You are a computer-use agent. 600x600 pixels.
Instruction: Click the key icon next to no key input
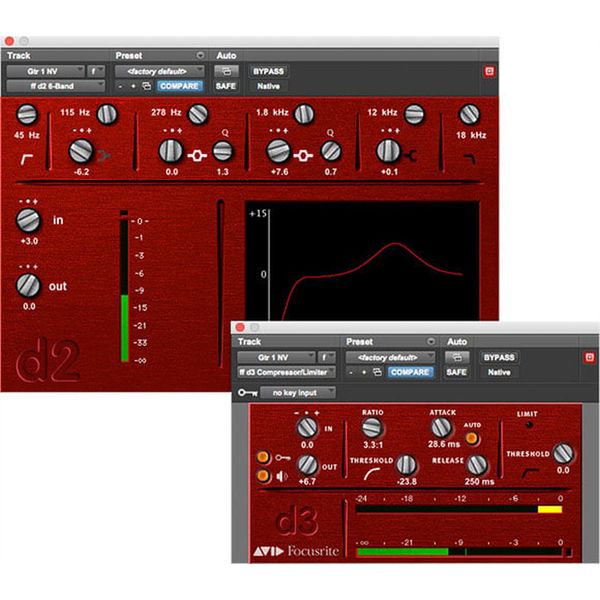pyautogui.click(x=247, y=393)
